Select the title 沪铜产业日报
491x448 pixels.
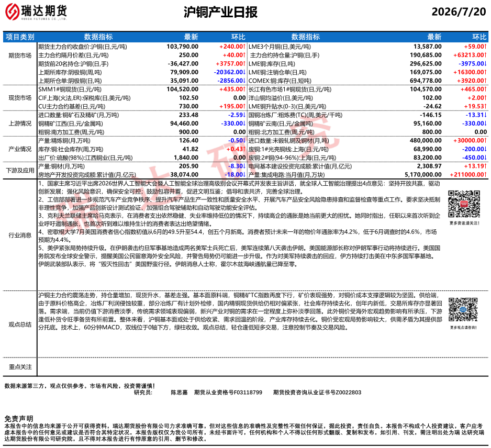click(x=220, y=12)
